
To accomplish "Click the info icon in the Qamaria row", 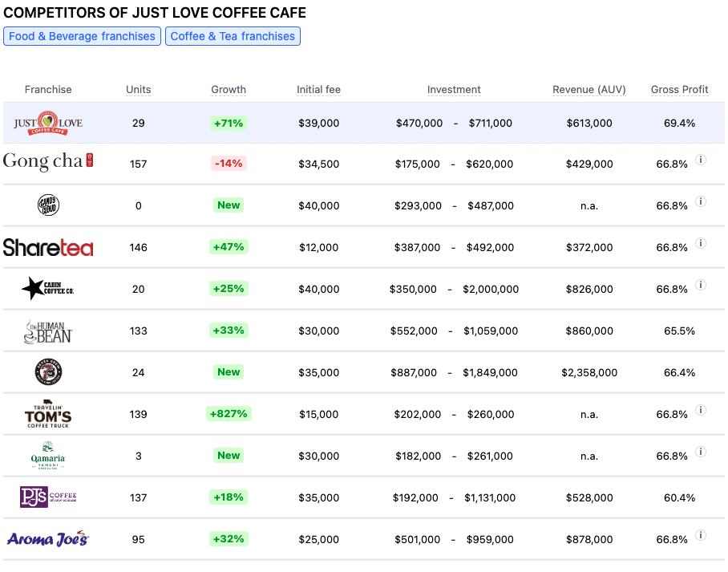I will (701, 452).
